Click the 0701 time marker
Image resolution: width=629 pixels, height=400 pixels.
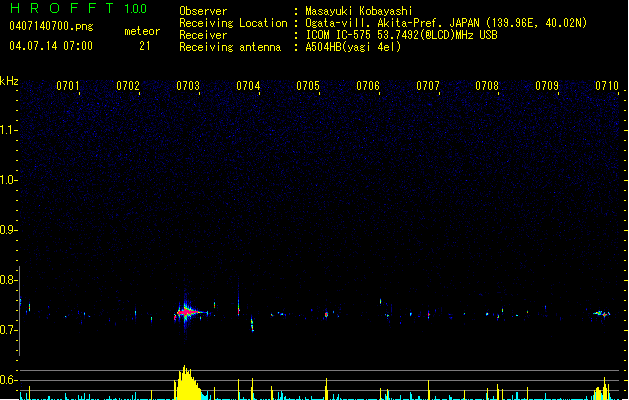tap(67, 86)
